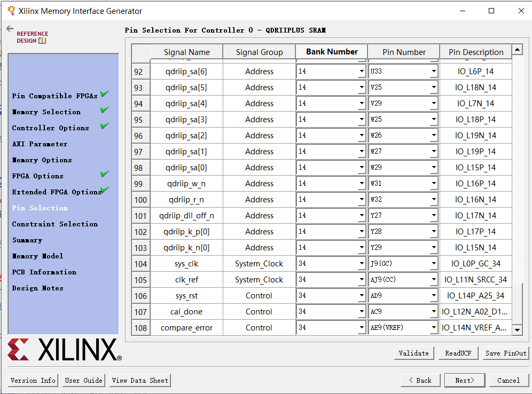Go Back to previous page

[420, 380]
